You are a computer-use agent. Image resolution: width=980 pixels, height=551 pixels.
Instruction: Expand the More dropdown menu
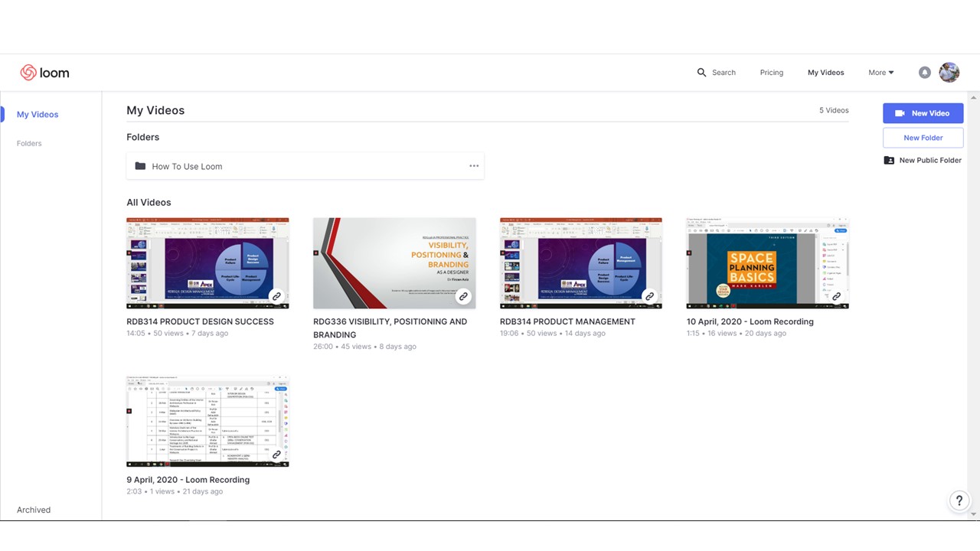coord(881,73)
